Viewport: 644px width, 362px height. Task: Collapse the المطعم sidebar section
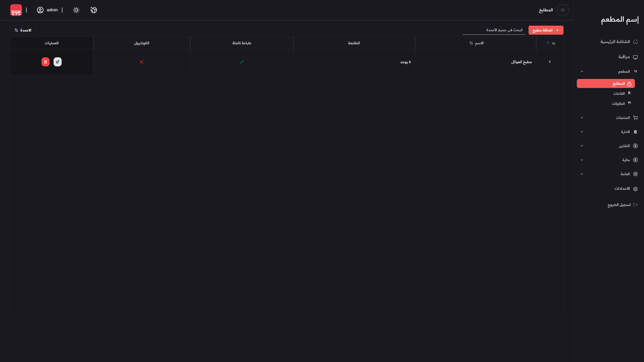pyautogui.click(x=582, y=71)
